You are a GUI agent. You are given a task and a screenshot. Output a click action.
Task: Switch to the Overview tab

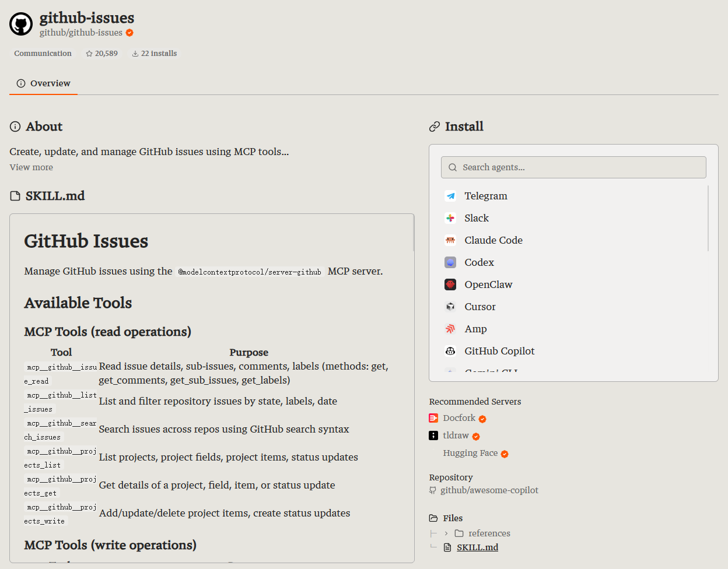(44, 83)
